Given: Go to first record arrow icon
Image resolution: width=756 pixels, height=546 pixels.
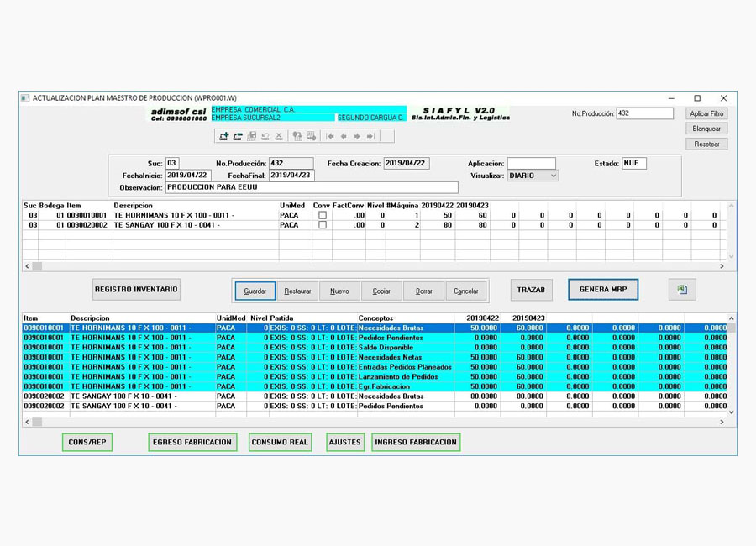Looking at the screenshot, I should tap(330, 136).
